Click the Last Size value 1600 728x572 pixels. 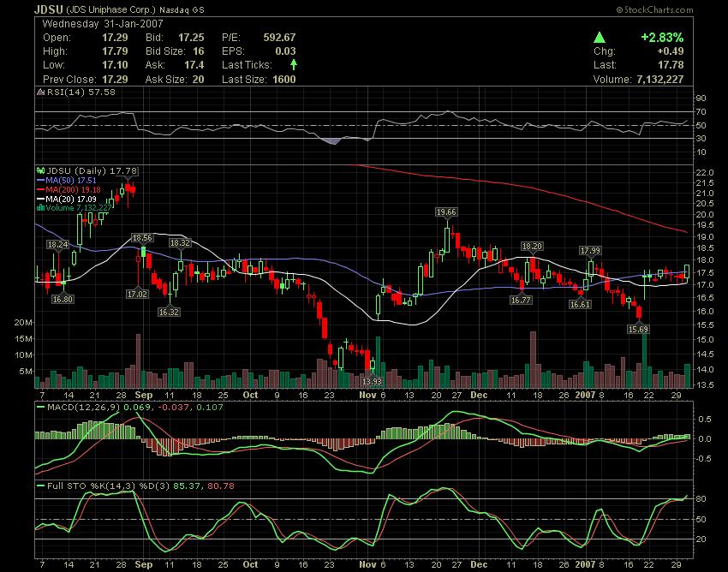click(x=284, y=80)
